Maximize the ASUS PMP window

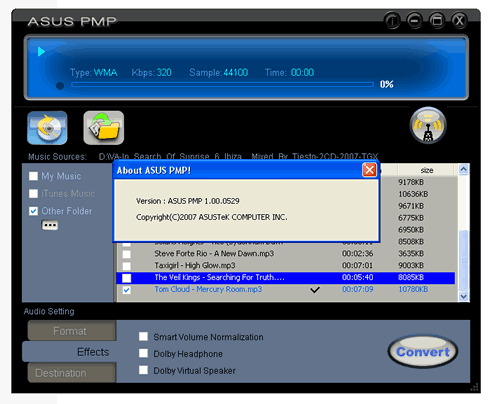(x=437, y=21)
